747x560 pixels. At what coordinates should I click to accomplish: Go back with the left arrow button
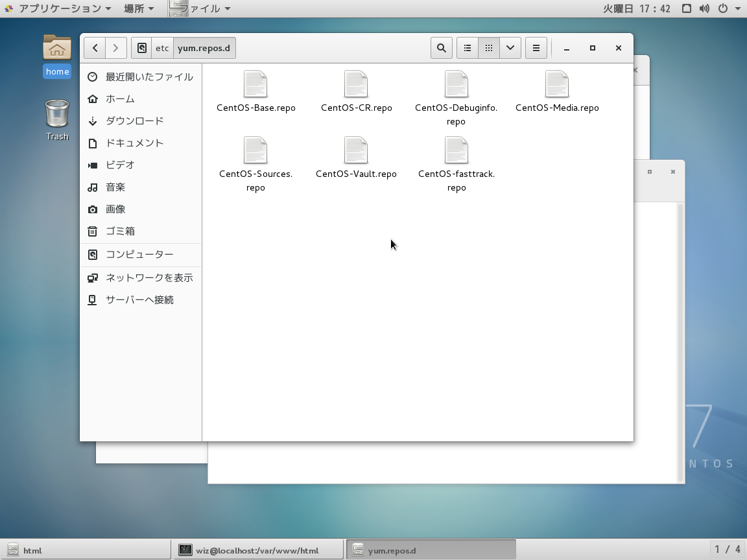point(95,48)
